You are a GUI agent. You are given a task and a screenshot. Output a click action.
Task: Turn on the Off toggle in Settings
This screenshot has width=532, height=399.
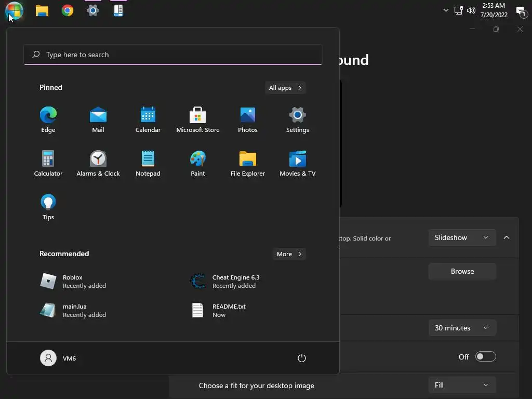tap(486, 356)
